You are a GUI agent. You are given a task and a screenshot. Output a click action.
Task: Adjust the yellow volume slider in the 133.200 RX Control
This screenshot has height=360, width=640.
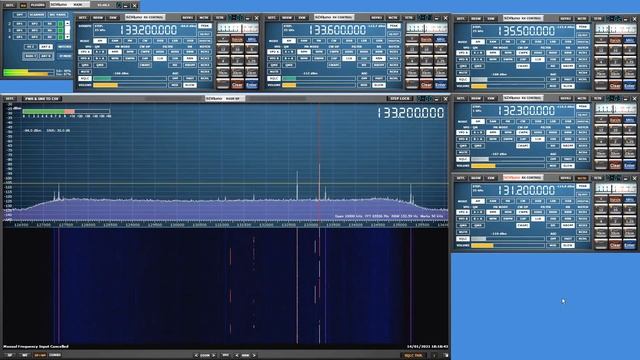point(130,85)
